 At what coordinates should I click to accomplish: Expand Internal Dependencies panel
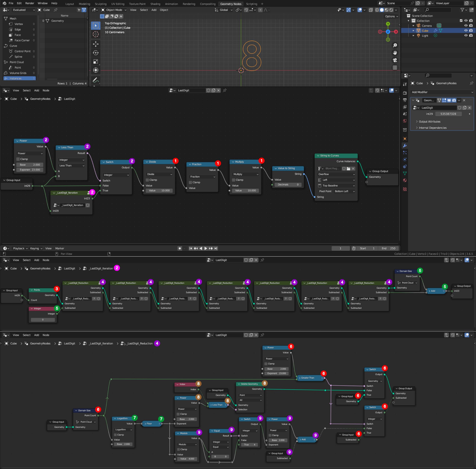pyautogui.click(x=432, y=128)
